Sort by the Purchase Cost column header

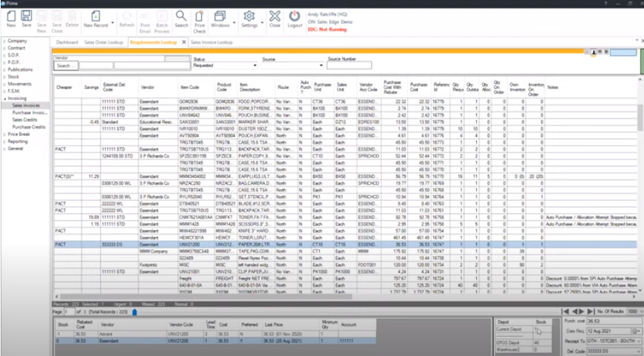[x=419, y=87]
